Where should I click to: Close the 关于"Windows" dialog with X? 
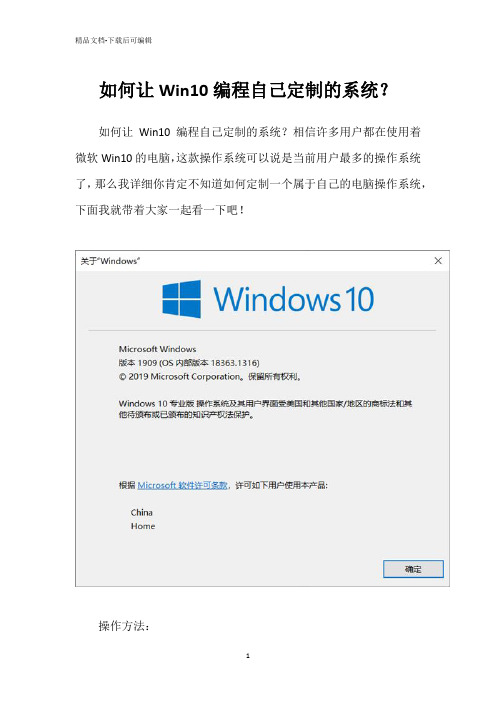[x=438, y=261]
